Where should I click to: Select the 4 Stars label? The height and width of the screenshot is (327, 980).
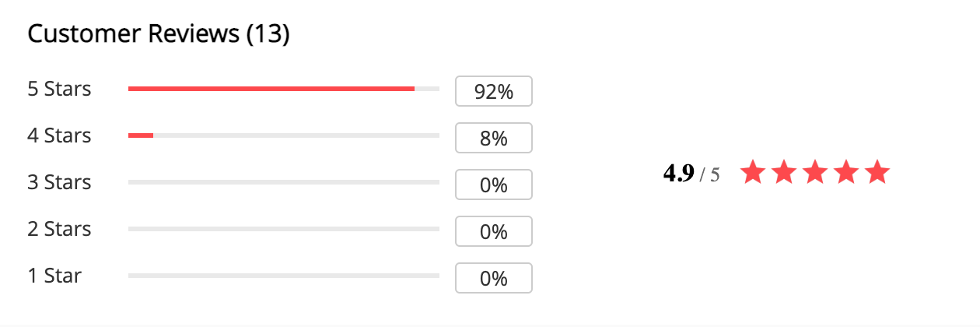59,135
